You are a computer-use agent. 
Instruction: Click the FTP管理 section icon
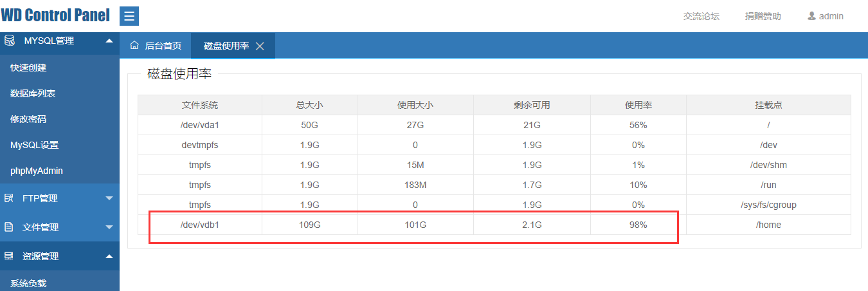coord(9,198)
